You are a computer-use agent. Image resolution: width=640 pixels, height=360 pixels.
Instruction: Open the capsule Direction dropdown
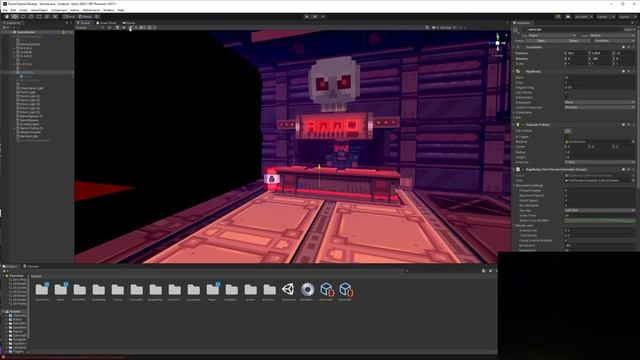pos(600,162)
